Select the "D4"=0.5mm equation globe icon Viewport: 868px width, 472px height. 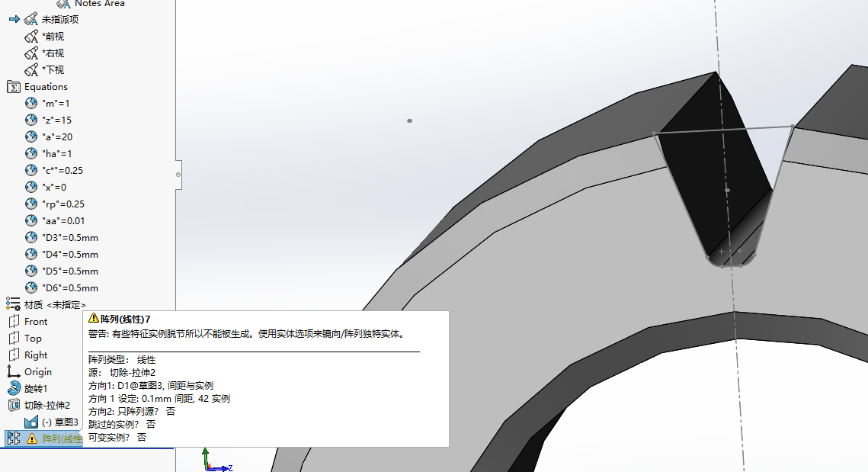point(31,254)
